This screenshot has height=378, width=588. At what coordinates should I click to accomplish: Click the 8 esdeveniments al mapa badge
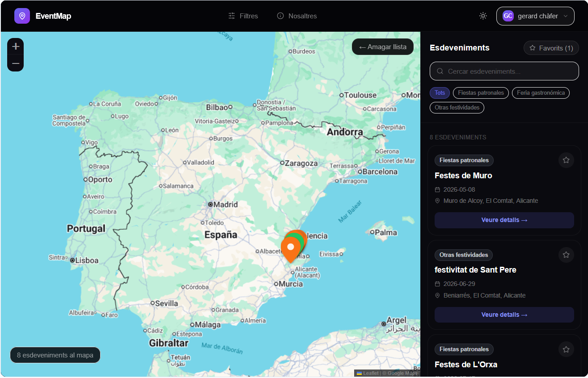coord(55,355)
